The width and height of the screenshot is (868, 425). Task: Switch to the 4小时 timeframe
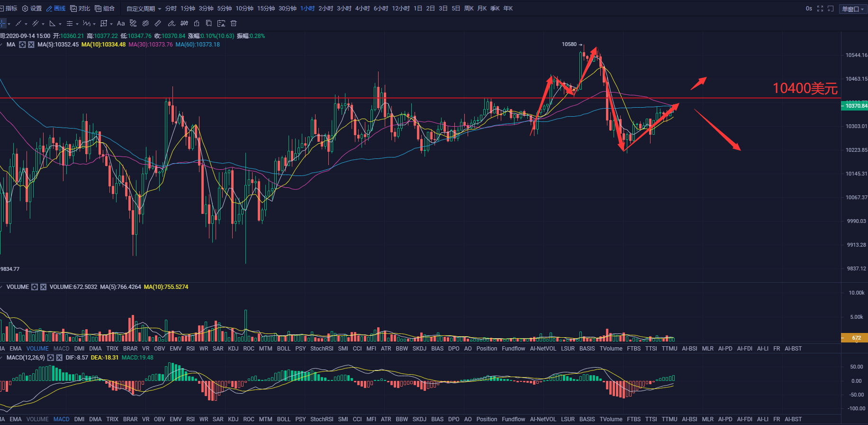(x=362, y=9)
